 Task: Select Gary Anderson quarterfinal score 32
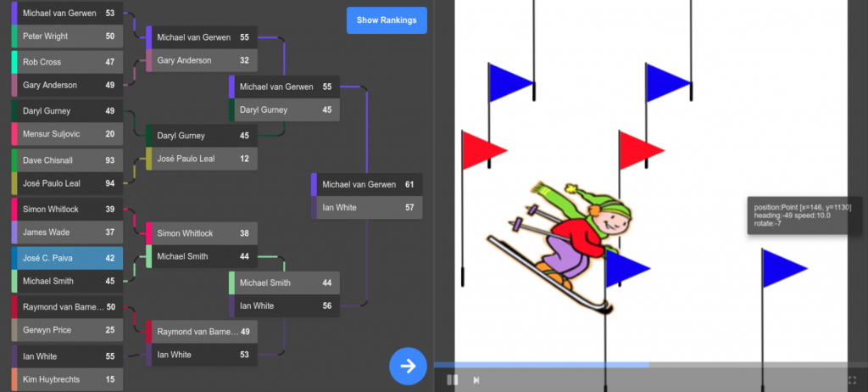click(202, 60)
